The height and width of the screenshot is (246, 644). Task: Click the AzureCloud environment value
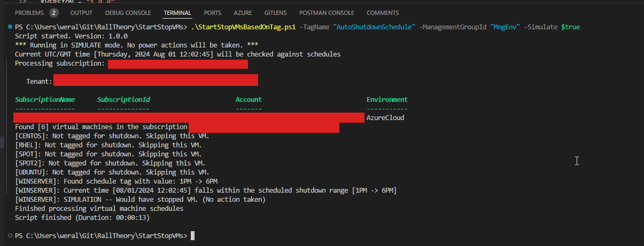[x=385, y=118]
